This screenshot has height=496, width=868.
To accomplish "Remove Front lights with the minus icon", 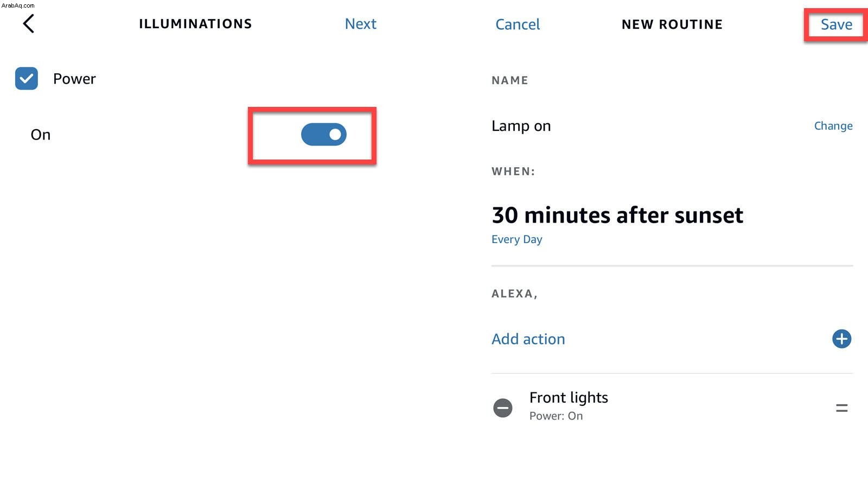I will click(x=502, y=408).
